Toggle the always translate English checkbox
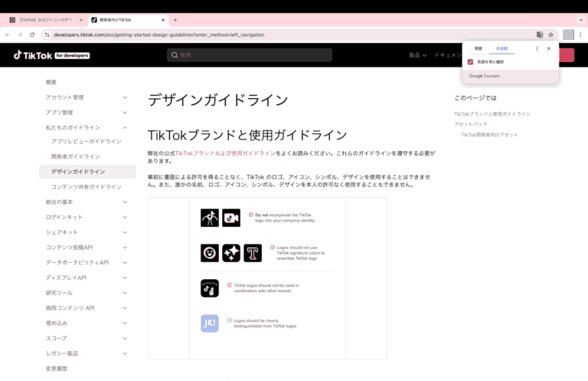The height and width of the screenshot is (381, 588). click(x=470, y=62)
